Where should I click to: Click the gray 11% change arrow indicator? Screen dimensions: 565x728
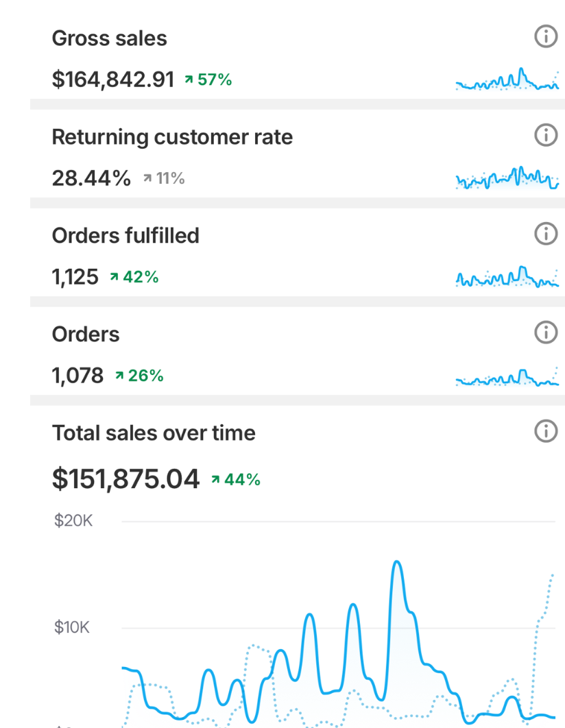(x=147, y=179)
